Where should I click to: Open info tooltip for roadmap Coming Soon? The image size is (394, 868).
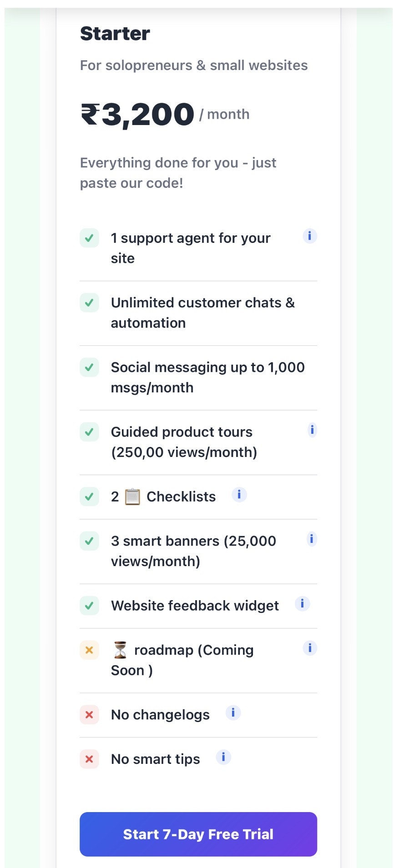pyautogui.click(x=310, y=648)
